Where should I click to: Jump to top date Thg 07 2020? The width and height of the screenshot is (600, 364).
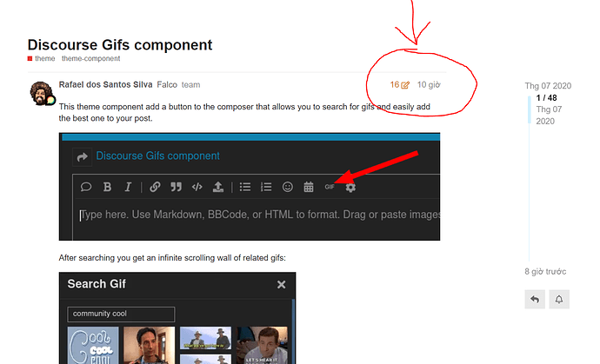coord(548,86)
